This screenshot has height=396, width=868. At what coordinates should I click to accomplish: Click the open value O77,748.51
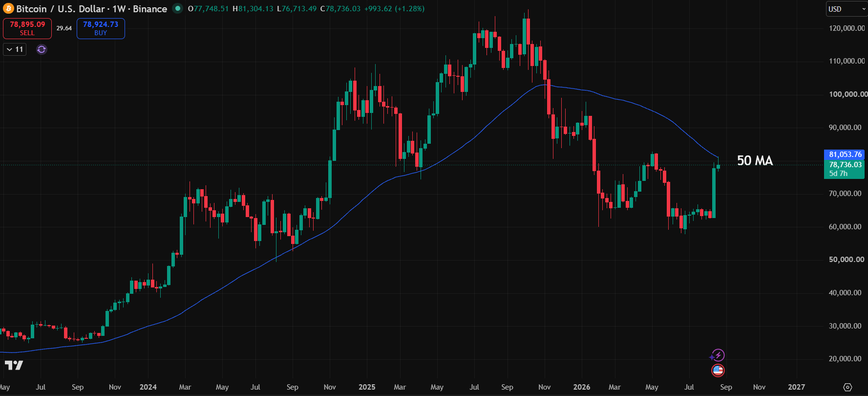(x=208, y=9)
